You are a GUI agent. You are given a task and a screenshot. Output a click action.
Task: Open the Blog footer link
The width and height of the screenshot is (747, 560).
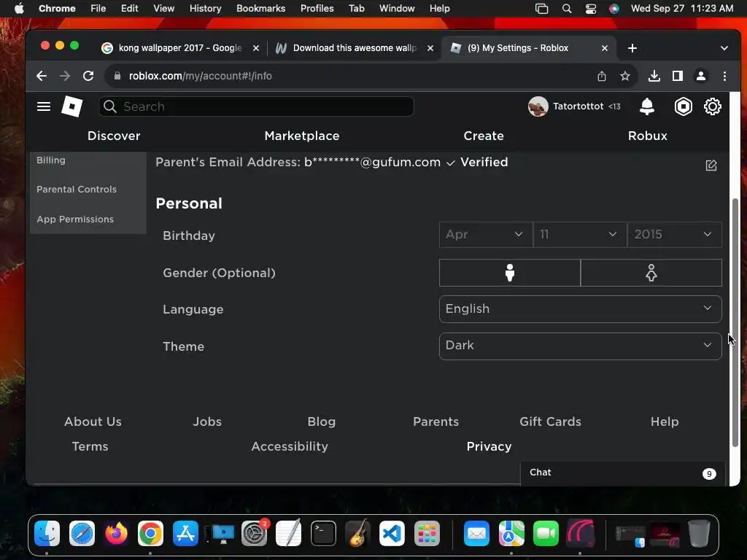[322, 421]
